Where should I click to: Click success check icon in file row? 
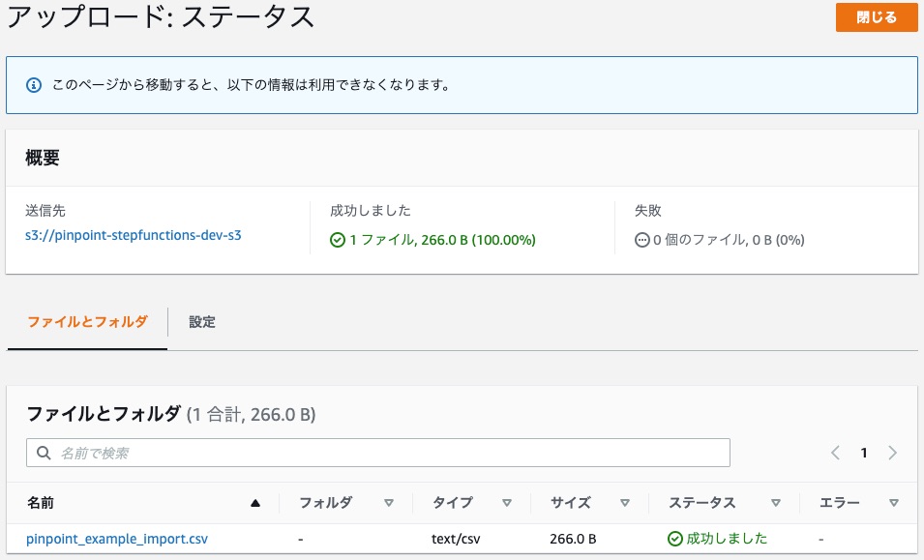(674, 538)
